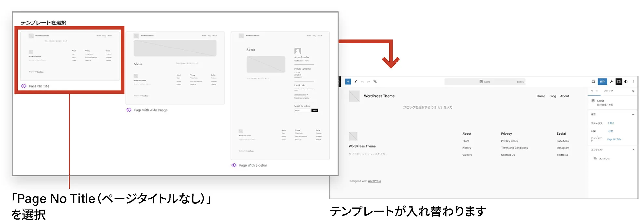644x220 pixels.
Task: Collapse the コンテンツ section chevron
Action: [x=633, y=150]
